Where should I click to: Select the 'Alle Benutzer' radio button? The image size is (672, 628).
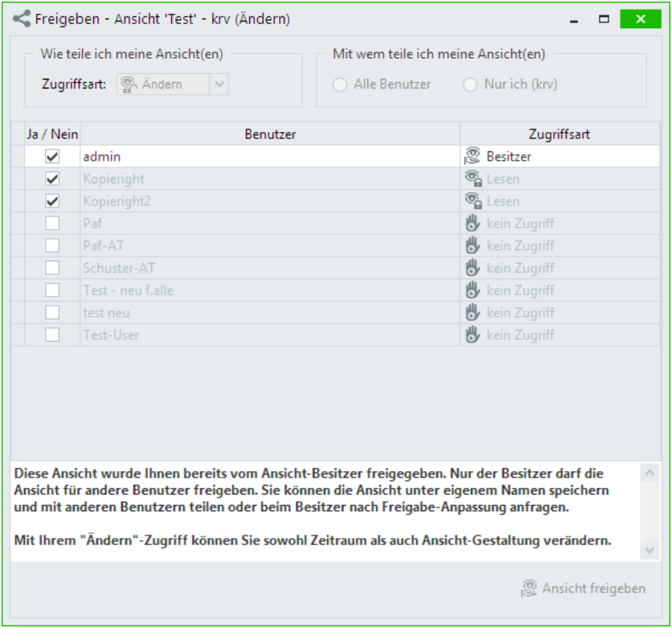[x=340, y=84]
